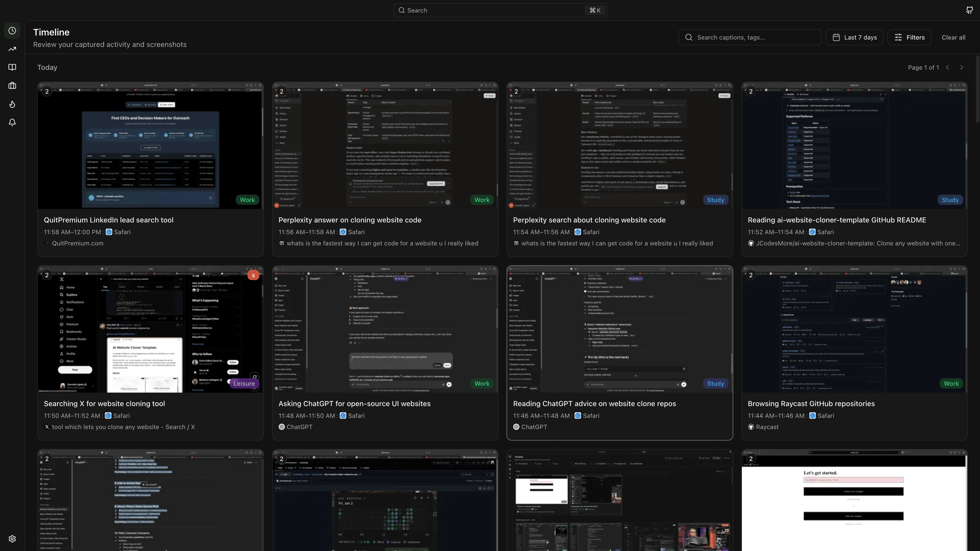The width and height of the screenshot is (980, 551).
Task: Click title 'Reading ai-website-cloner-template GitHub README'
Action: coord(837,220)
